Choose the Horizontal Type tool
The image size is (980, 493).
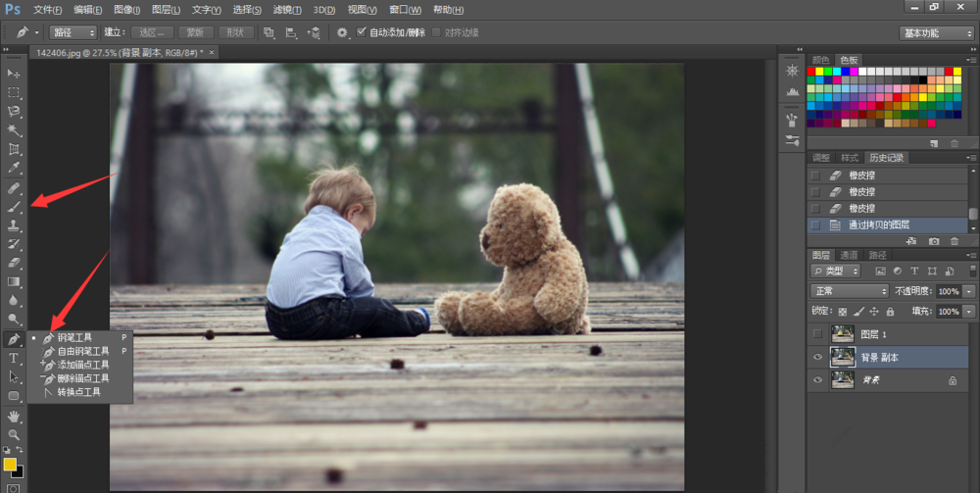[14, 358]
